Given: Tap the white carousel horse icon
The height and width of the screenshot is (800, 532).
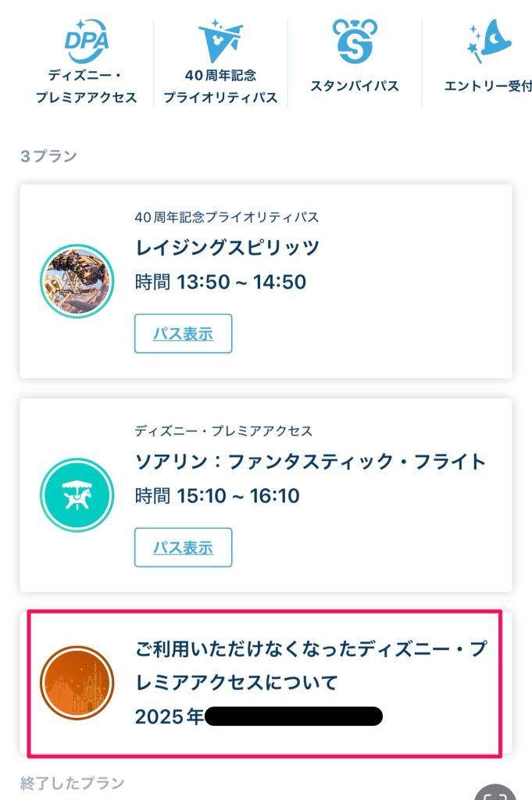Looking at the screenshot, I should [x=77, y=495].
